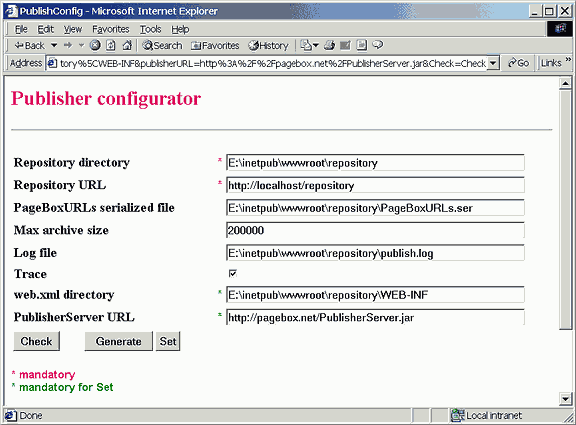This screenshot has width=576, height=425.
Task: Open the Favorites menu
Action: pyautogui.click(x=111, y=29)
